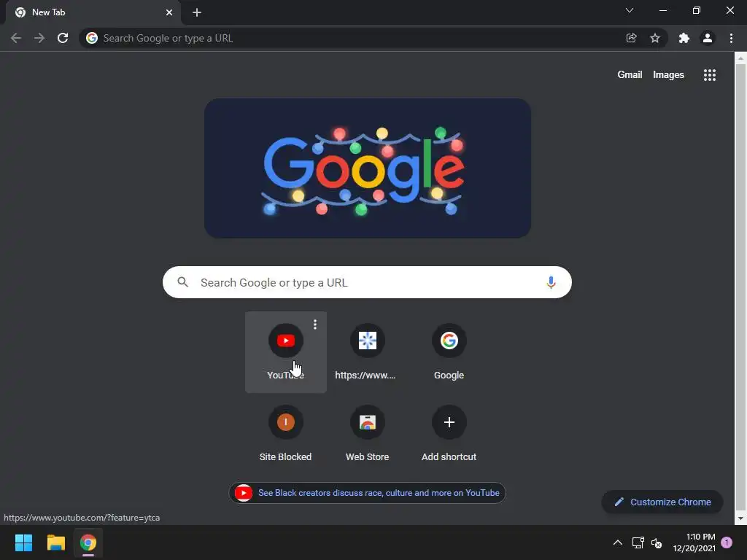Open the Extensions puzzle piece icon
The width and height of the screenshot is (747, 560).
point(684,38)
